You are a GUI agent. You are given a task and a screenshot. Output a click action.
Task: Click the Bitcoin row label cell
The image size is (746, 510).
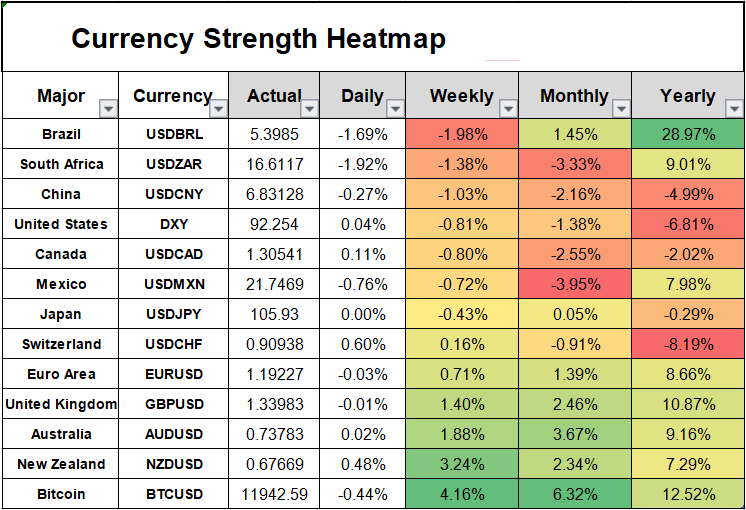(60, 494)
